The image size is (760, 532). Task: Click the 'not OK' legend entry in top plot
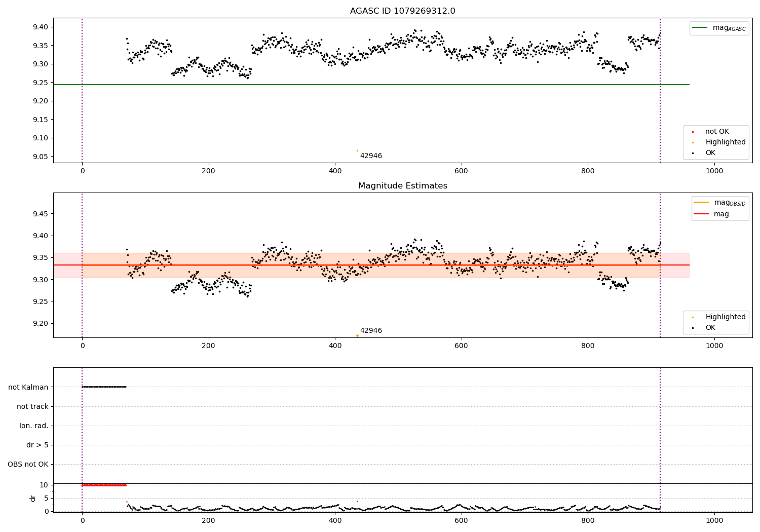[x=710, y=132]
